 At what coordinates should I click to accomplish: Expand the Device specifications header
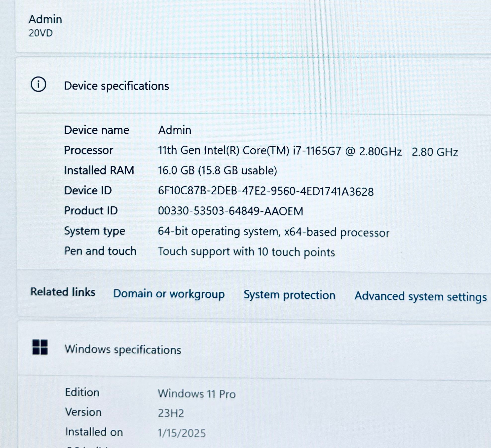(x=253, y=85)
